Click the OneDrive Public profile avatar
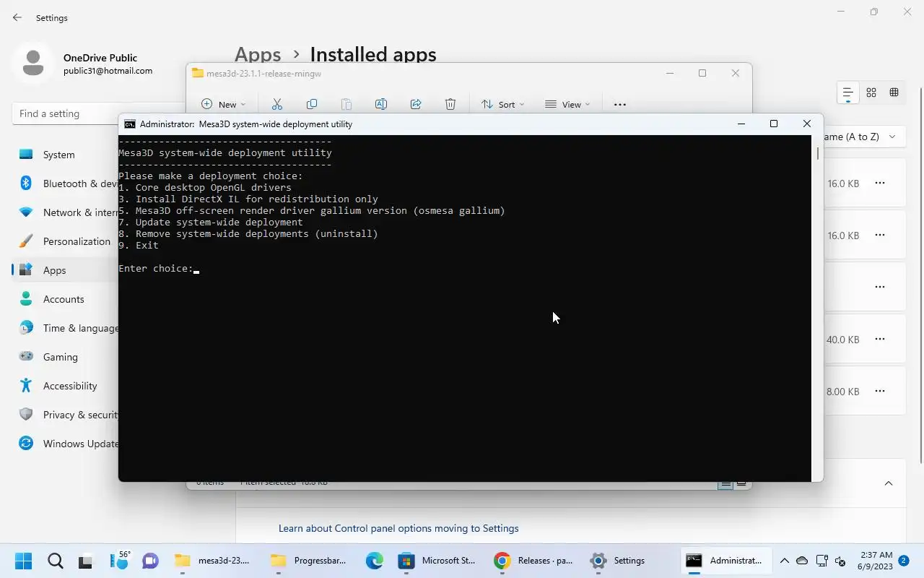Image resolution: width=924 pixels, height=578 pixels. click(x=33, y=63)
